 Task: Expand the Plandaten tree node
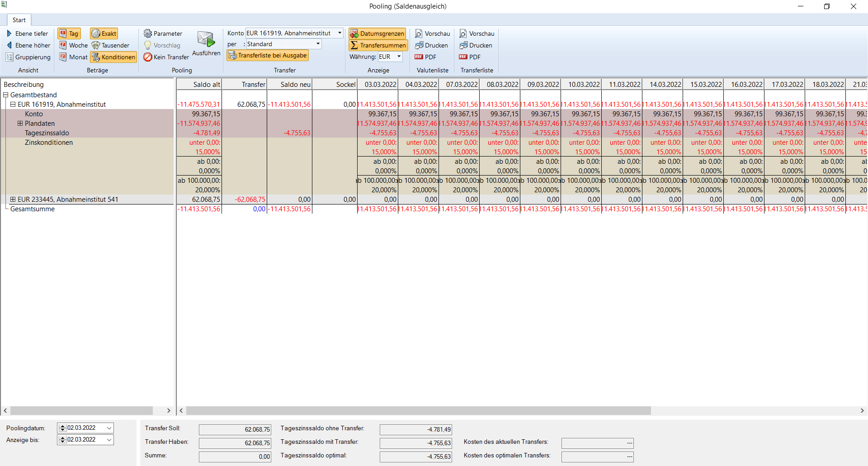click(x=20, y=124)
